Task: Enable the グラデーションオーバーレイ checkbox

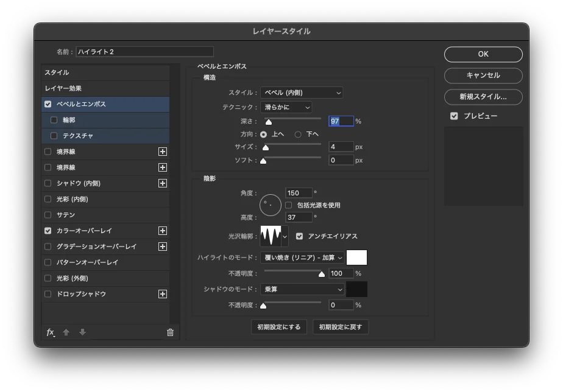Action: pos(48,247)
